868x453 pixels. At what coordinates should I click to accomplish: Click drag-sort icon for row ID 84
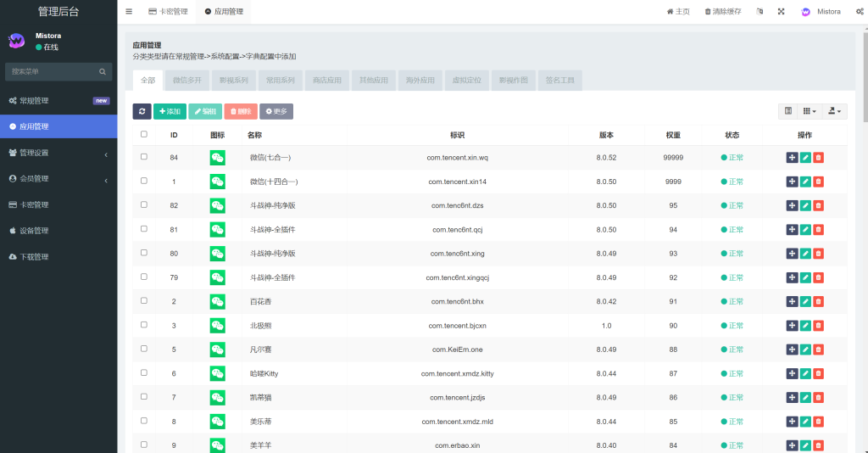point(793,157)
